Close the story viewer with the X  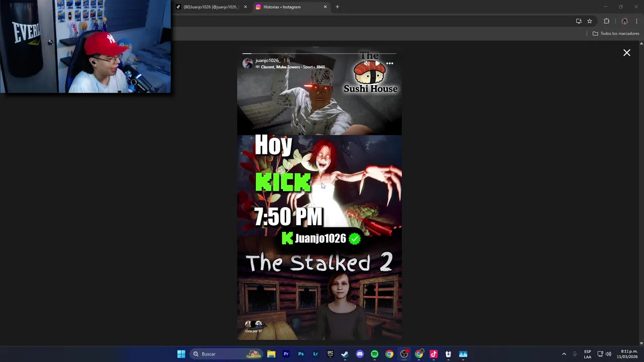point(627,53)
